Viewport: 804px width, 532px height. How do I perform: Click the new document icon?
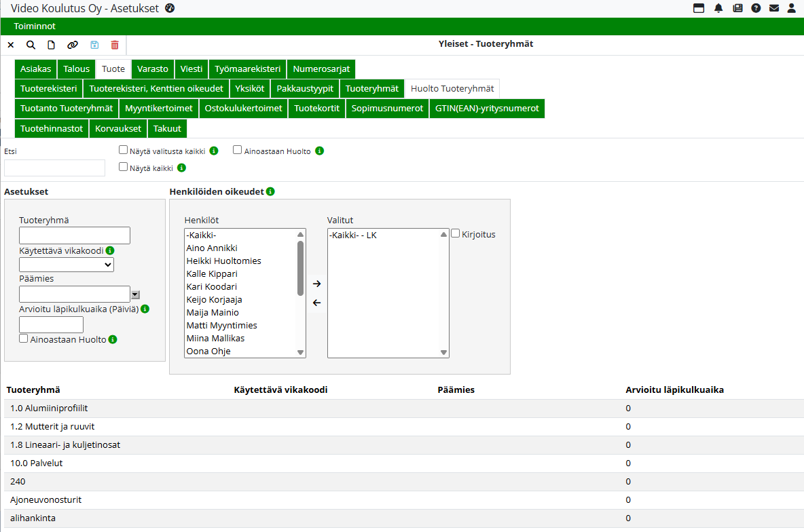click(x=51, y=45)
